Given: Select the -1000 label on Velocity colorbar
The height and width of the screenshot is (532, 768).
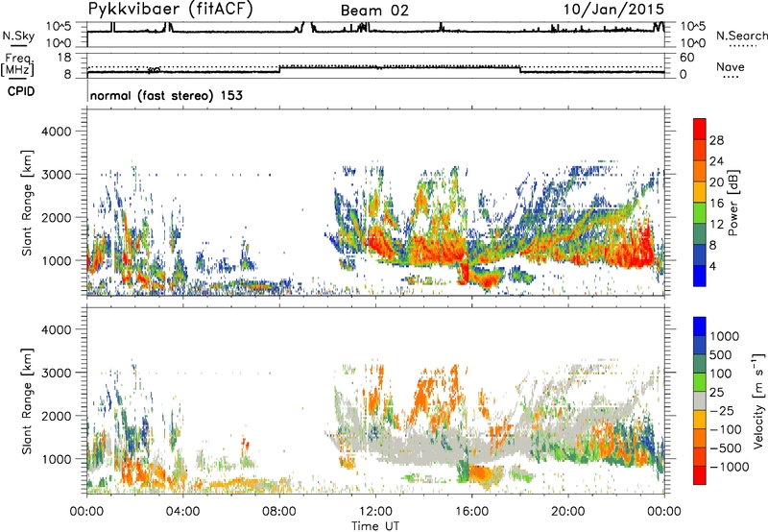Looking at the screenshot, I should [x=729, y=467].
